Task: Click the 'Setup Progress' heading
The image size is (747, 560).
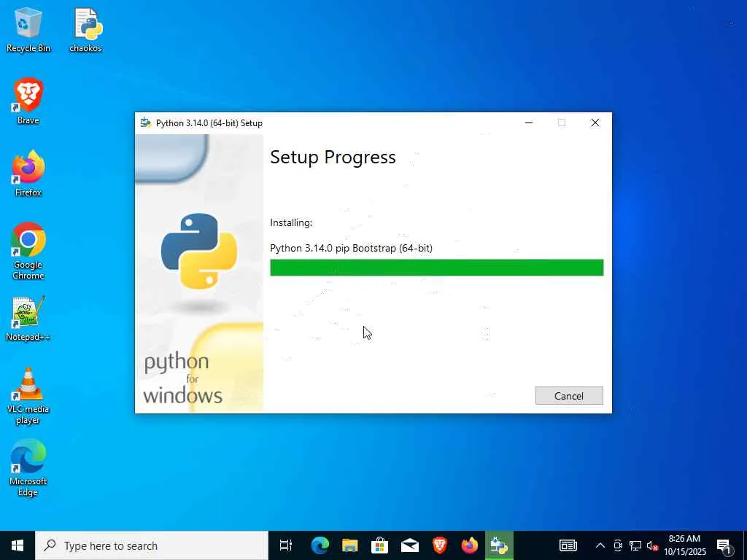Action: 333,157
